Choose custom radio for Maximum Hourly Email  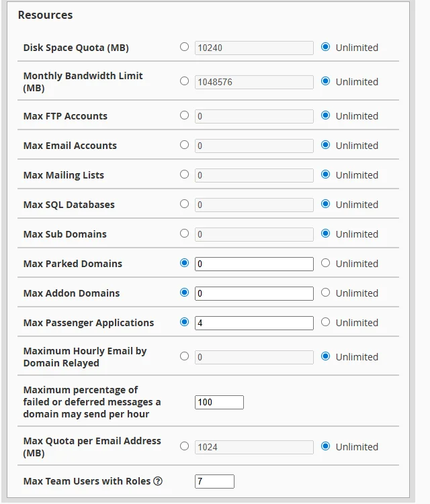coord(185,356)
